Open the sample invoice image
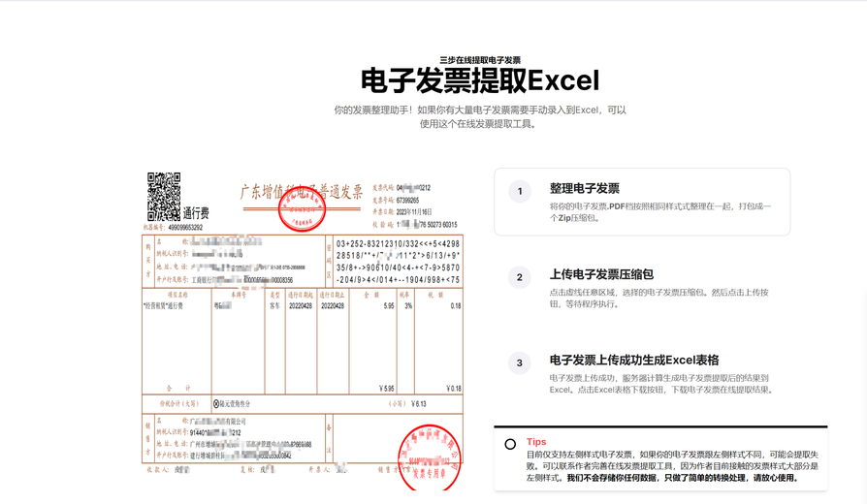Image resolution: width=867 pixels, height=504 pixels. [303, 331]
